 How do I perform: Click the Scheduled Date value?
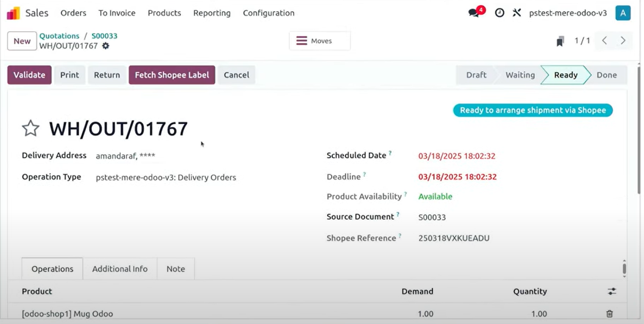tap(457, 156)
